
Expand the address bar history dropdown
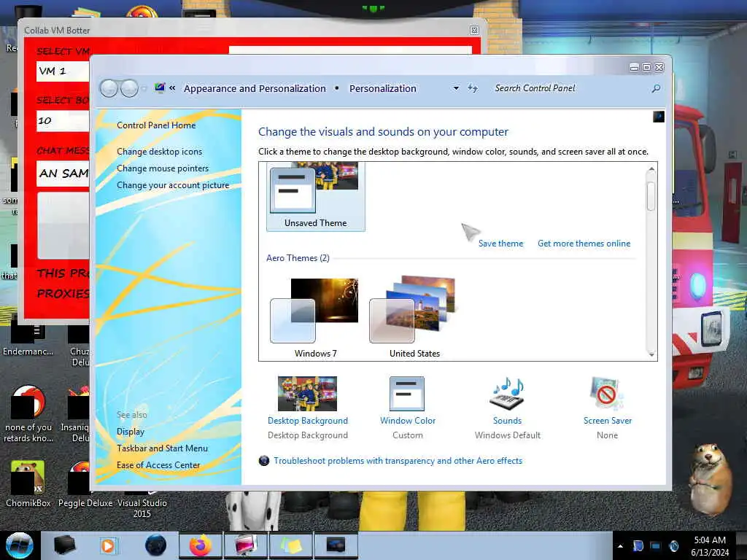pyautogui.click(x=456, y=88)
